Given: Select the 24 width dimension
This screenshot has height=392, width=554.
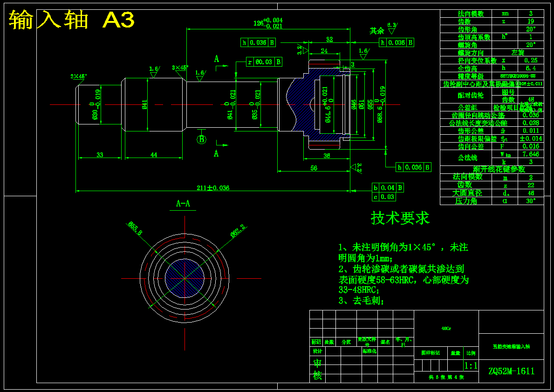Looking at the screenshot, I should pyautogui.click(x=324, y=51).
